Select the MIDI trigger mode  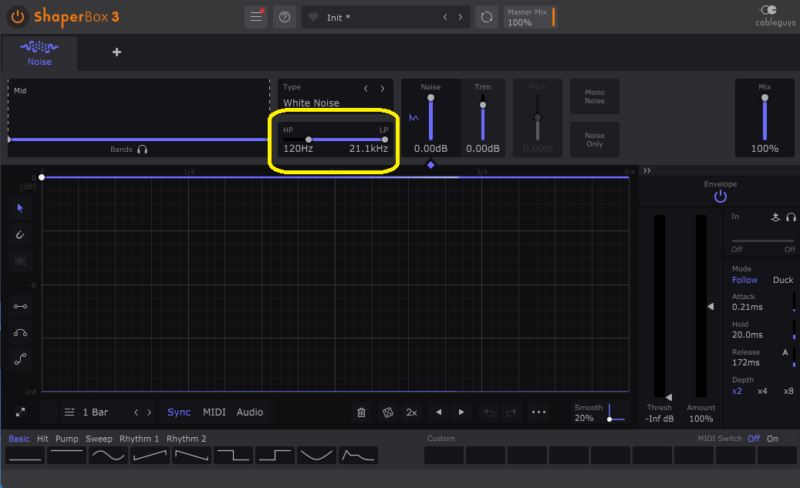(x=214, y=412)
